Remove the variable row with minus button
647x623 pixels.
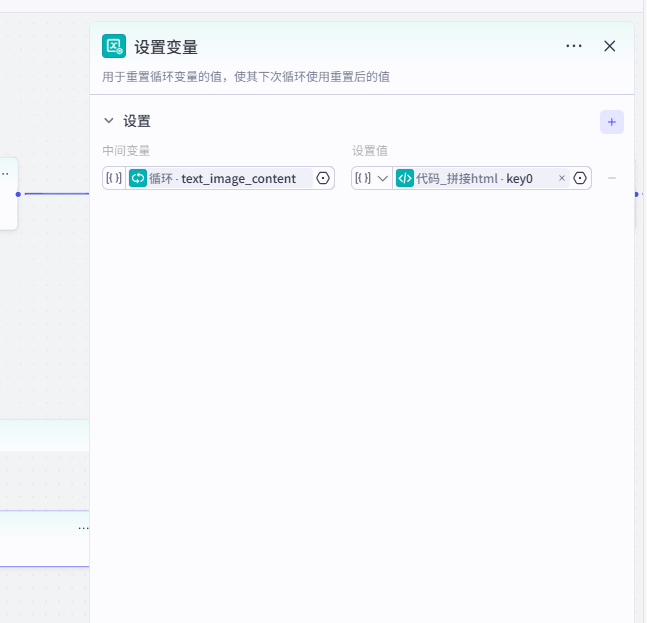tap(612, 178)
